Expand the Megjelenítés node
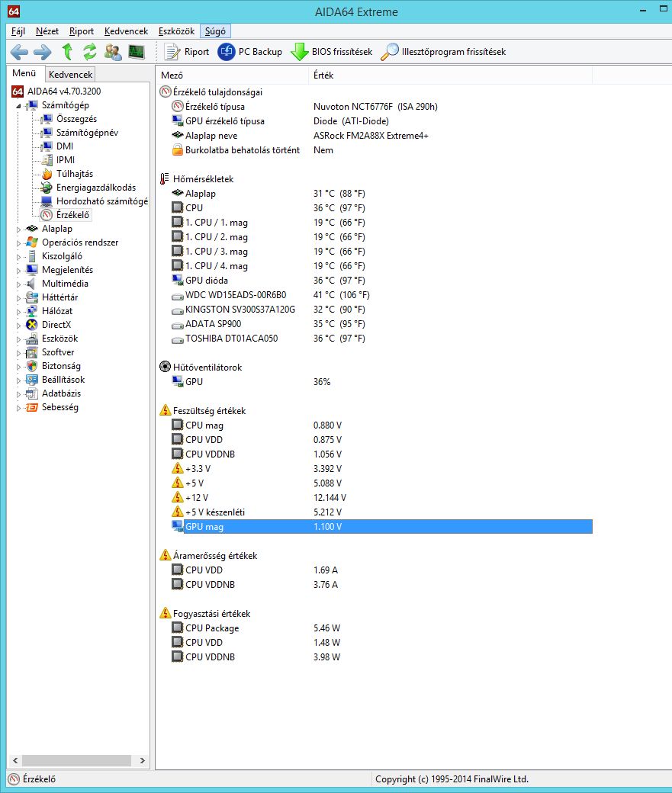 pyautogui.click(x=19, y=270)
